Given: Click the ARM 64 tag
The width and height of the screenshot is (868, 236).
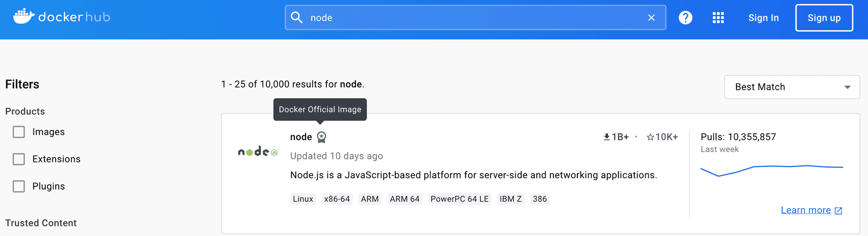Looking at the screenshot, I should (405, 199).
